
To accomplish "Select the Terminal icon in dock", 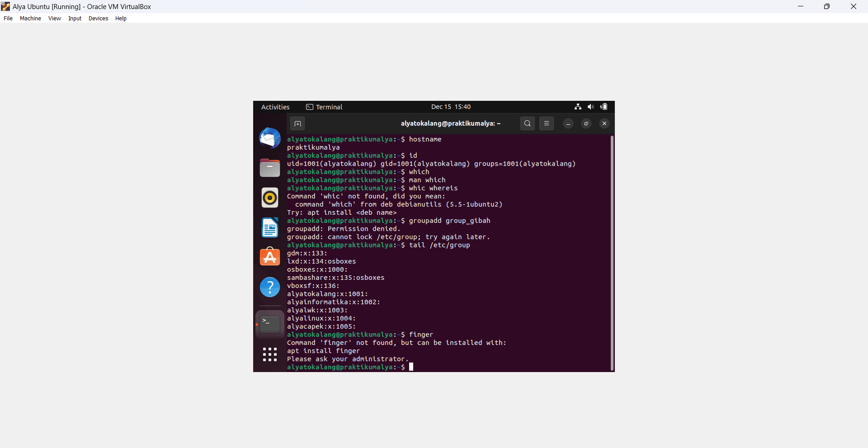I will (x=270, y=324).
